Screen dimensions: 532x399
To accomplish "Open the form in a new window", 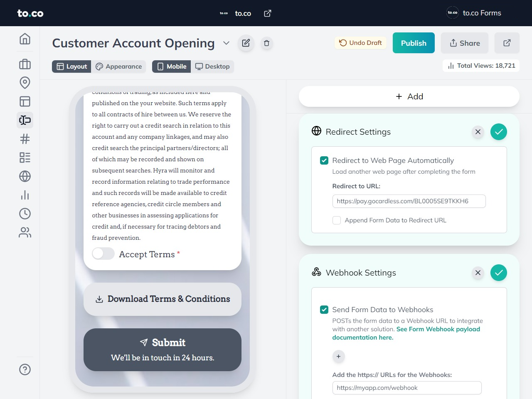I will coord(507,43).
